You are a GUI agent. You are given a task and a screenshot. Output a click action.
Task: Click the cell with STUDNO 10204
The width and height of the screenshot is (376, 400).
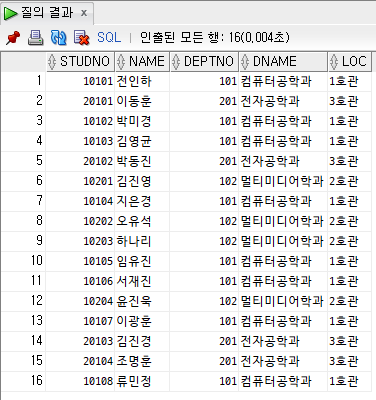tap(80, 301)
